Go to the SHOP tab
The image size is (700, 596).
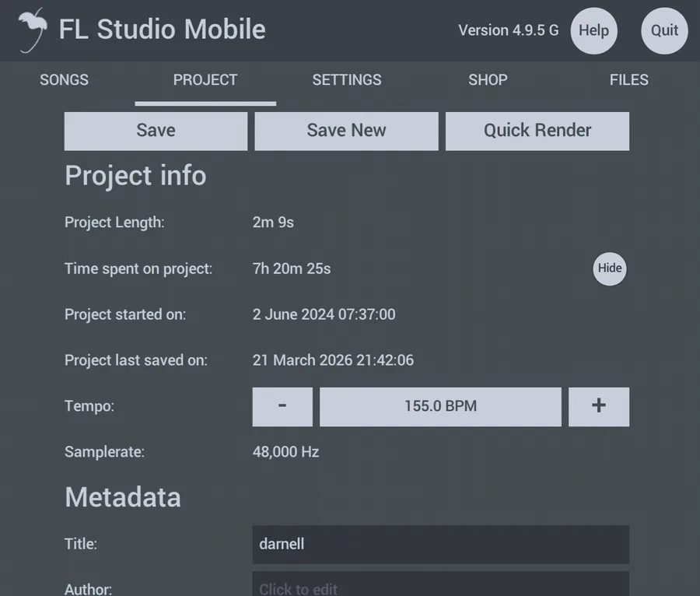pyautogui.click(x=488, y=80)
